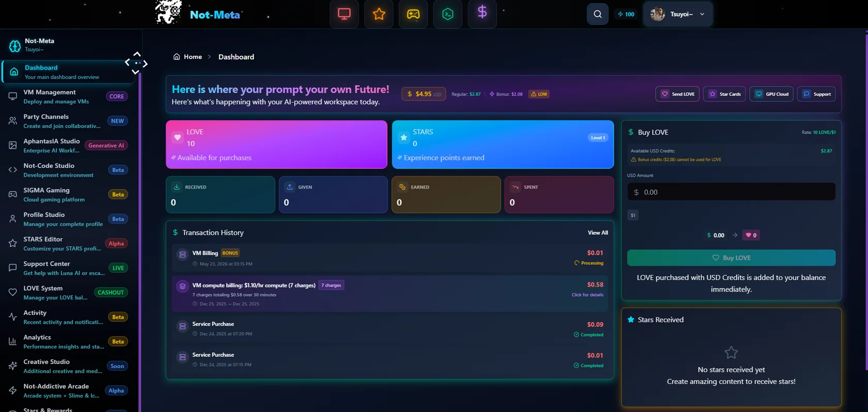
Task: Open Support Center in the sidebar
Action: pyautogui.click(x=68, y=268)
